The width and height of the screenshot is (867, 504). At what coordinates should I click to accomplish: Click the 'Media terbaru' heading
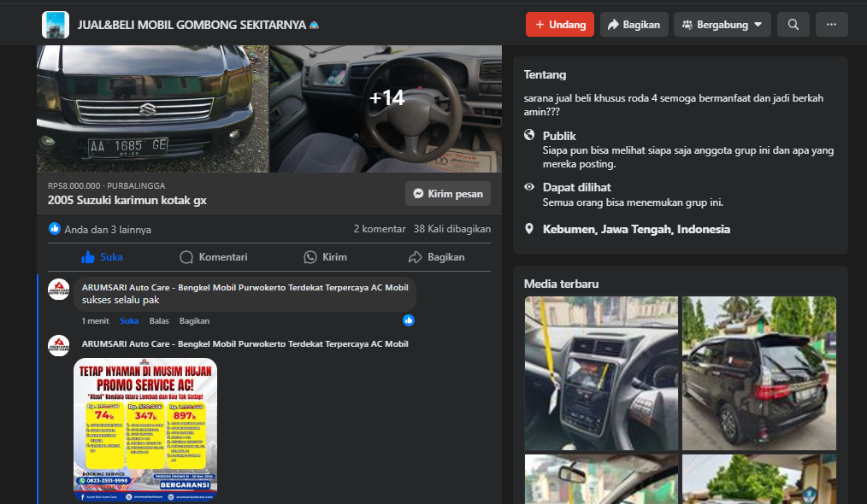[x=561, y=284]
